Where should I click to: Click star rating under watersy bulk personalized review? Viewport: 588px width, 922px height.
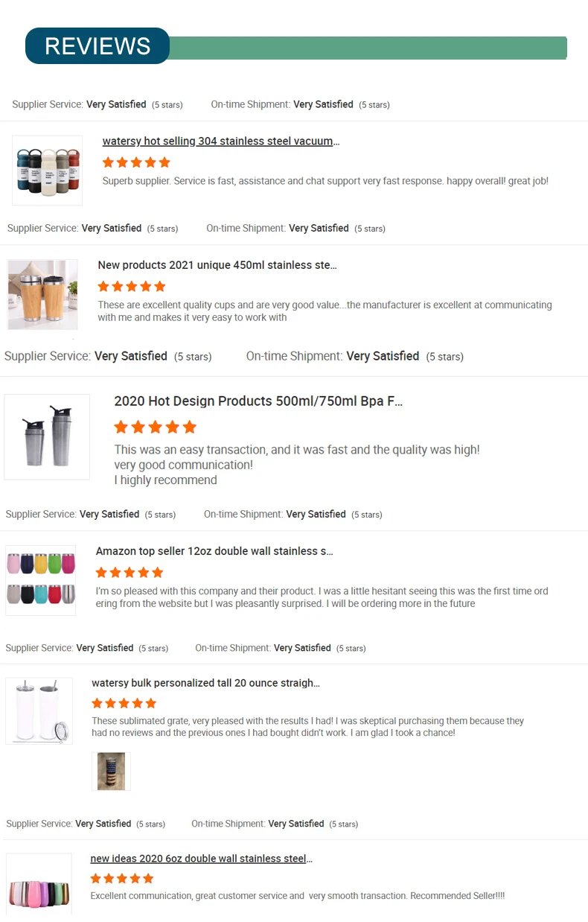tap(124, 703)
